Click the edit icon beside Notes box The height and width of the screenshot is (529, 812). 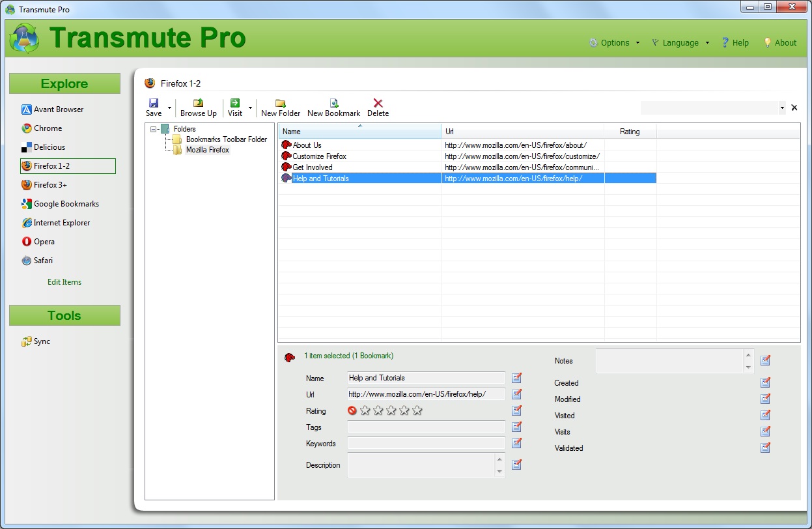pyautogui.click(x=765, y=360)
